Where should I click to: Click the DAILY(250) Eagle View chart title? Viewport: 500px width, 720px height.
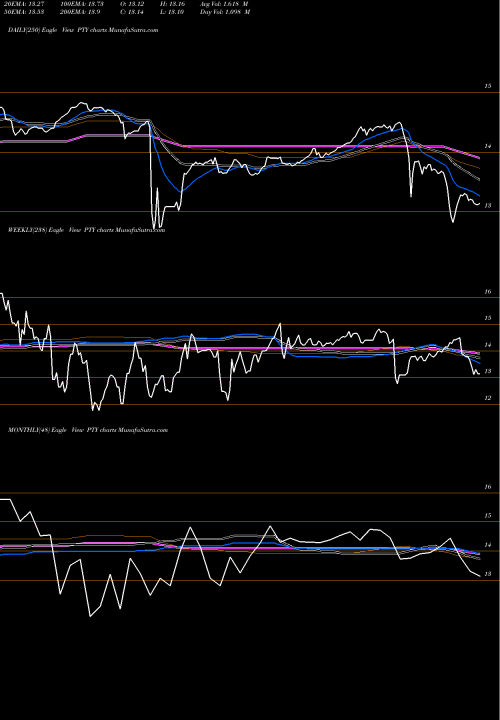83,30
